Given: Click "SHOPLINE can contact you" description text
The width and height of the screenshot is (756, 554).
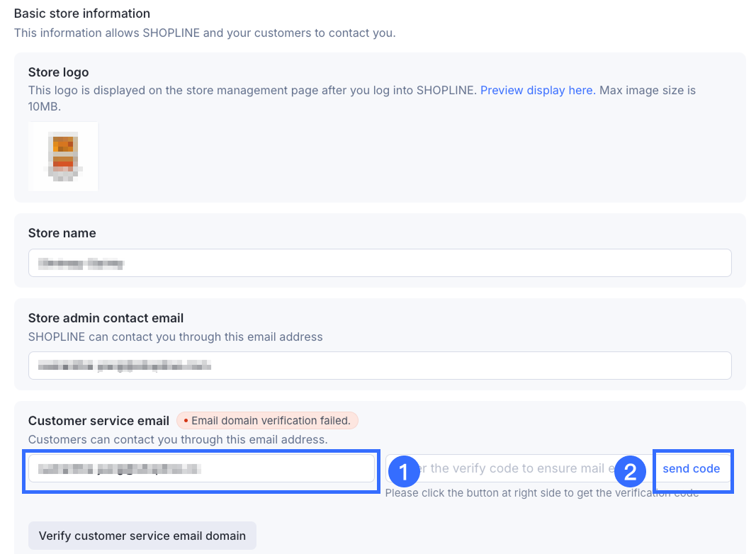Looking at the screenshot, I should pyautogui.click(x=176, y=337).
